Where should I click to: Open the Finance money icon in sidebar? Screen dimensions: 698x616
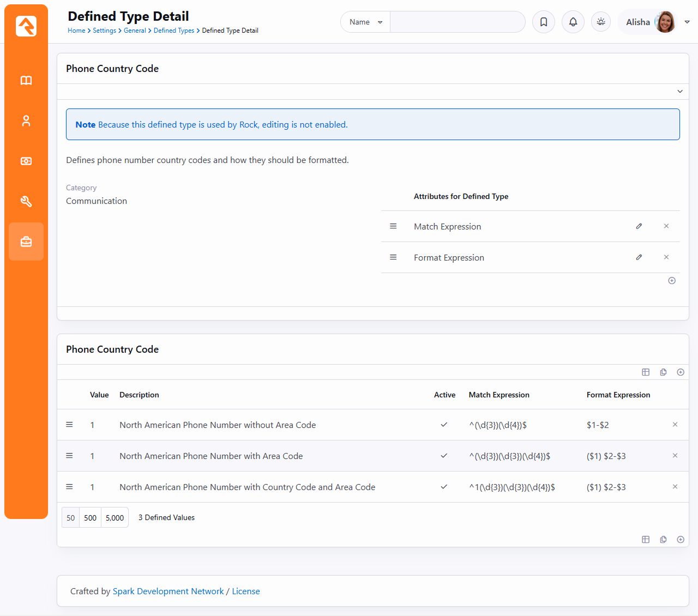26,161
